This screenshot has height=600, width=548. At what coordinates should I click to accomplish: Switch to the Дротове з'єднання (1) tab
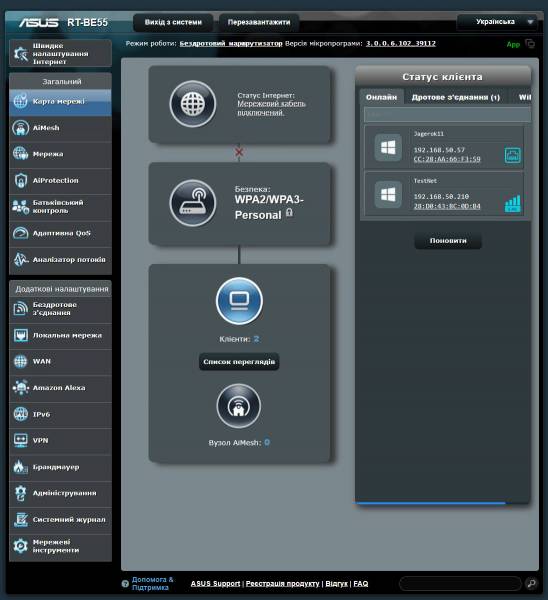pos(456,97)
